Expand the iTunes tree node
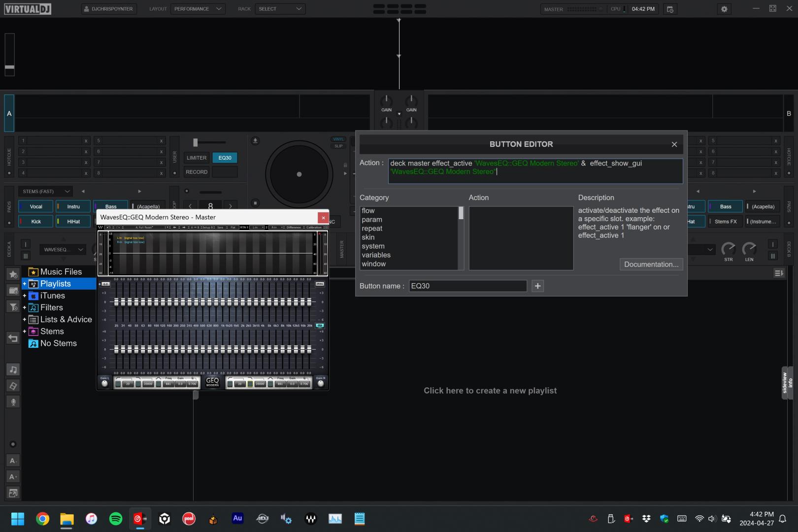The width and height of the screenshot is (798, 532). click(24, 296)
